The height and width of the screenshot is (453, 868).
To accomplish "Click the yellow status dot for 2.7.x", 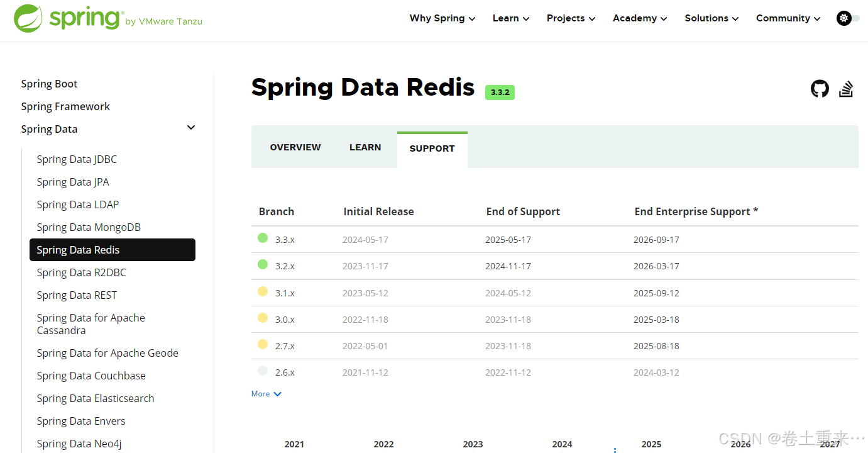I will point(263,344).
